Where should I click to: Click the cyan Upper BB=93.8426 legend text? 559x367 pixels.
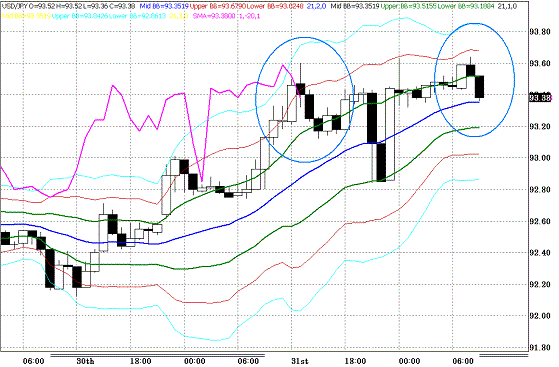pyautogui.click(x=80, y=16)
